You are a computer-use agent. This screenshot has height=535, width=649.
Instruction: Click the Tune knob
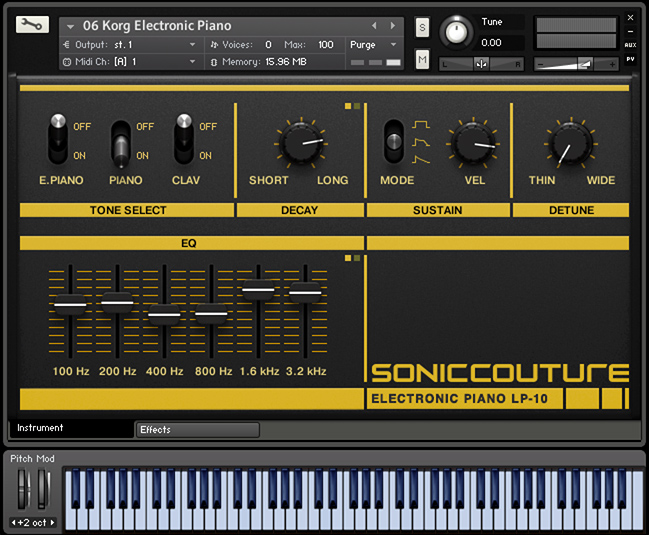(457, 32)
